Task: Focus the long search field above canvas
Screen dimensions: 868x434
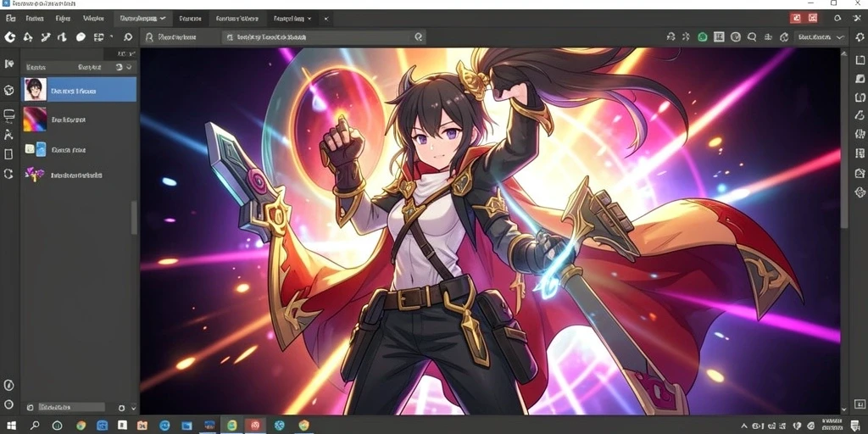Action: [x=324, y=37]
